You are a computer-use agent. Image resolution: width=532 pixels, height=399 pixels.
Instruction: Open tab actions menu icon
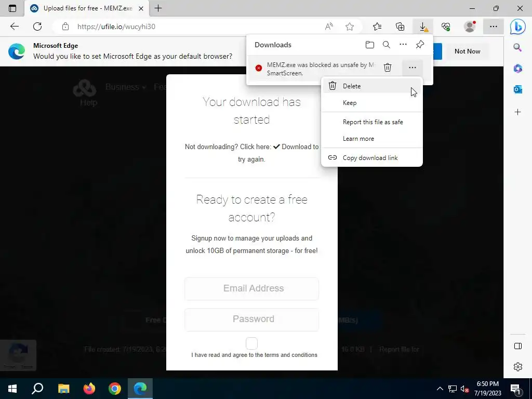coord(12,8)
